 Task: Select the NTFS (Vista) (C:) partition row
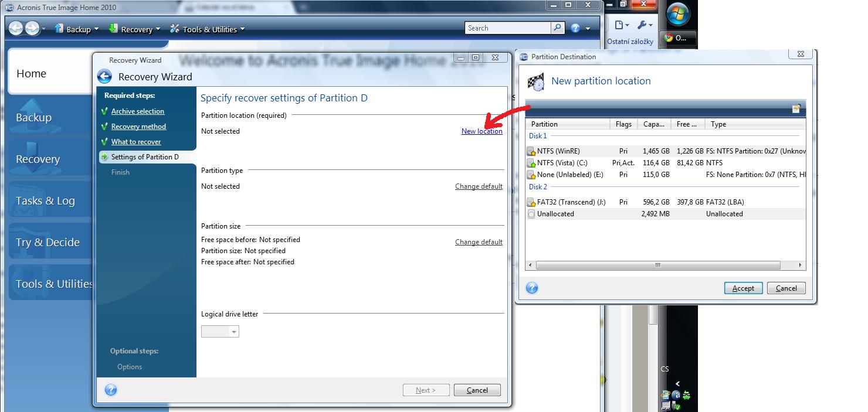(666, 163)
